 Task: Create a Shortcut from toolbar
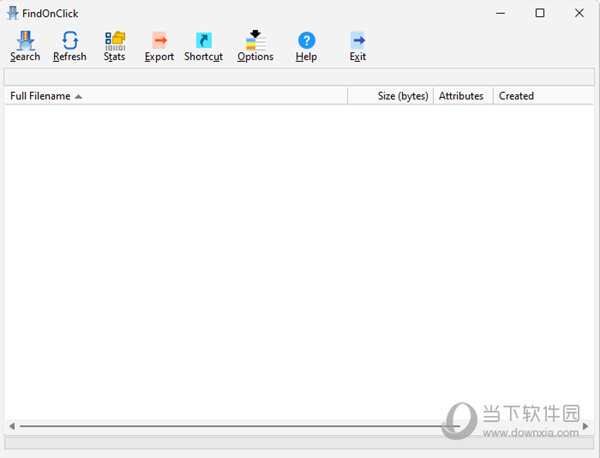tap(204, 46)
